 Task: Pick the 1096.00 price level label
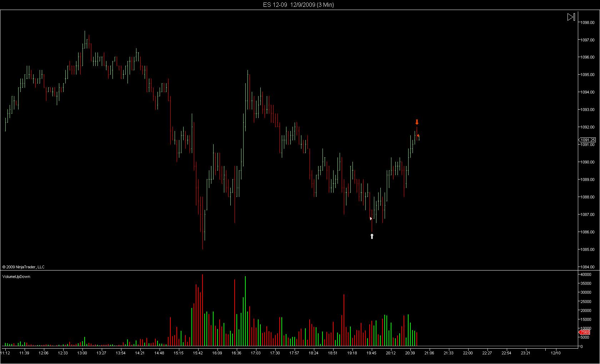point(587,57)
